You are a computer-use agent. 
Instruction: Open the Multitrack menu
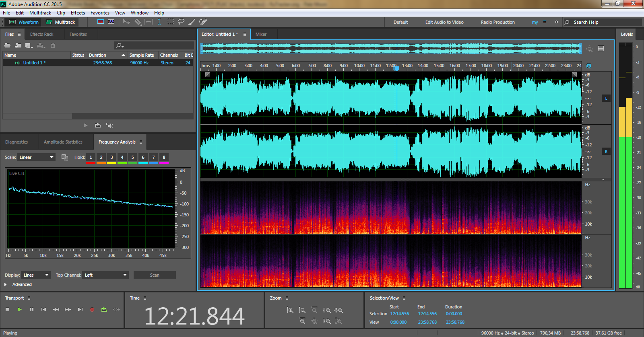tap(40, 13)
